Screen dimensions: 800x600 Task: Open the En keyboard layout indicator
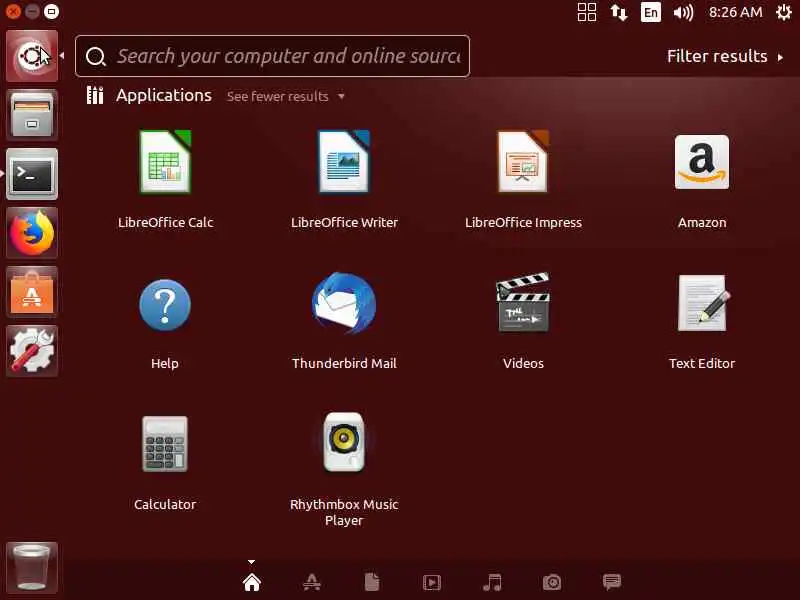[x=651, y=12]
